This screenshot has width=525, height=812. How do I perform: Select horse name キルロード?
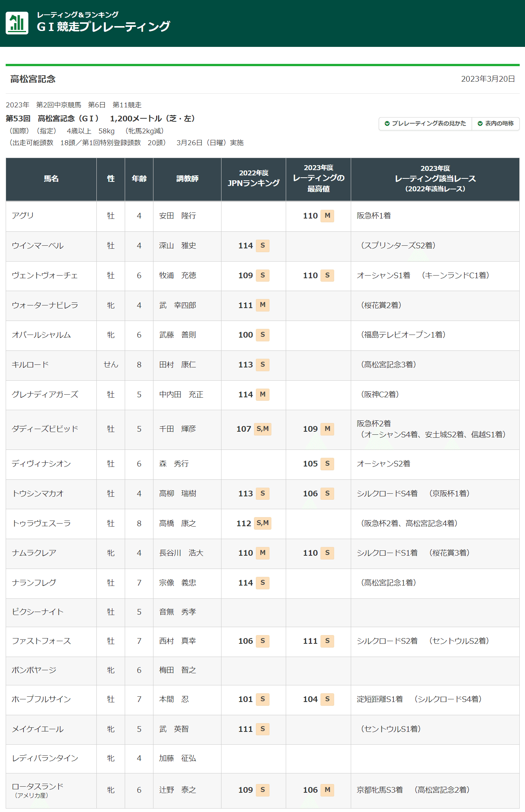[30, 364]
